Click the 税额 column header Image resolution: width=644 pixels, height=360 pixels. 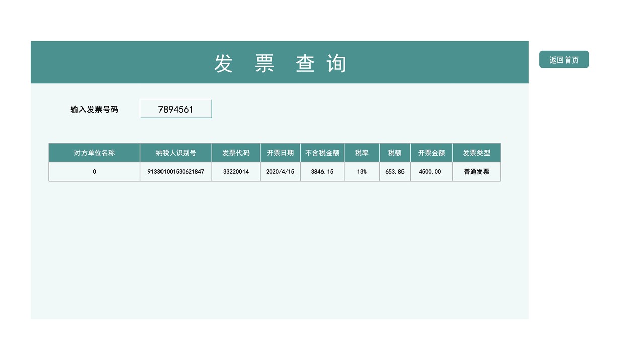click(394, 153)
